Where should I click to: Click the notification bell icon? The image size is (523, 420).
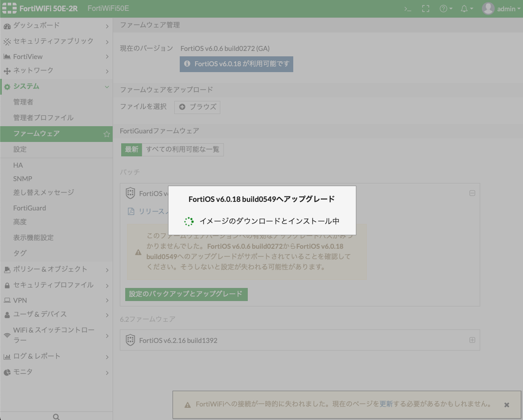click(x=464, y=8)
